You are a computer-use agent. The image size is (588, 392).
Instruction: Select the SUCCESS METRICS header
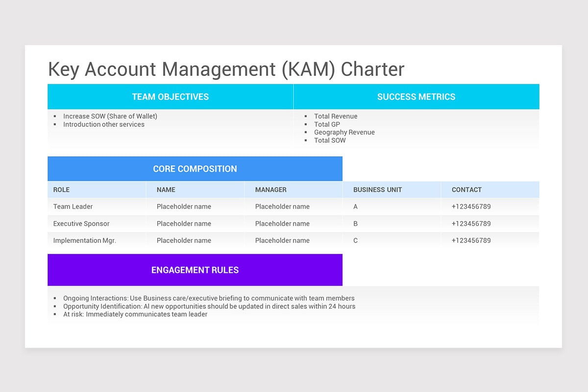(x=416, y=97)
